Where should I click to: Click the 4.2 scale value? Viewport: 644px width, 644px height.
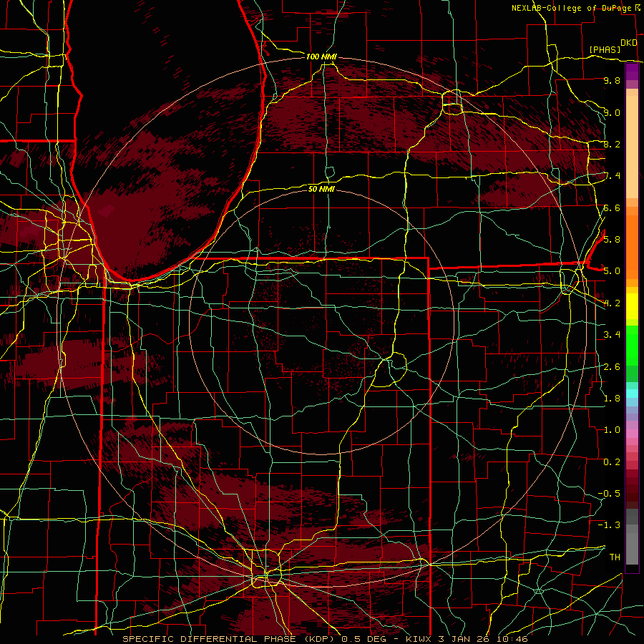(x=612, y=303)
